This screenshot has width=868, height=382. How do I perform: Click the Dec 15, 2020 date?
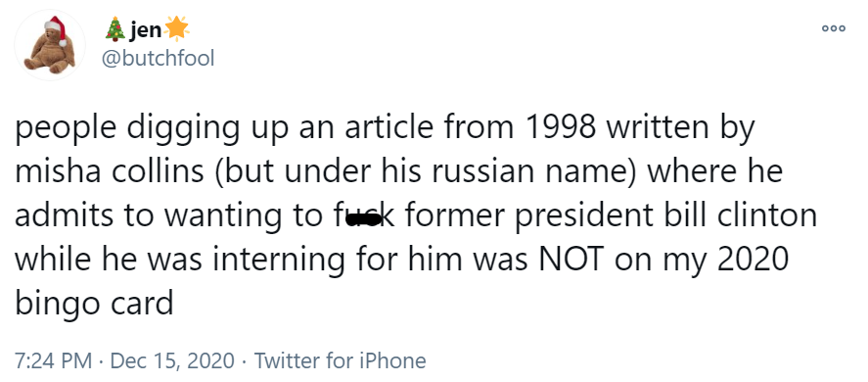point(172,360)
